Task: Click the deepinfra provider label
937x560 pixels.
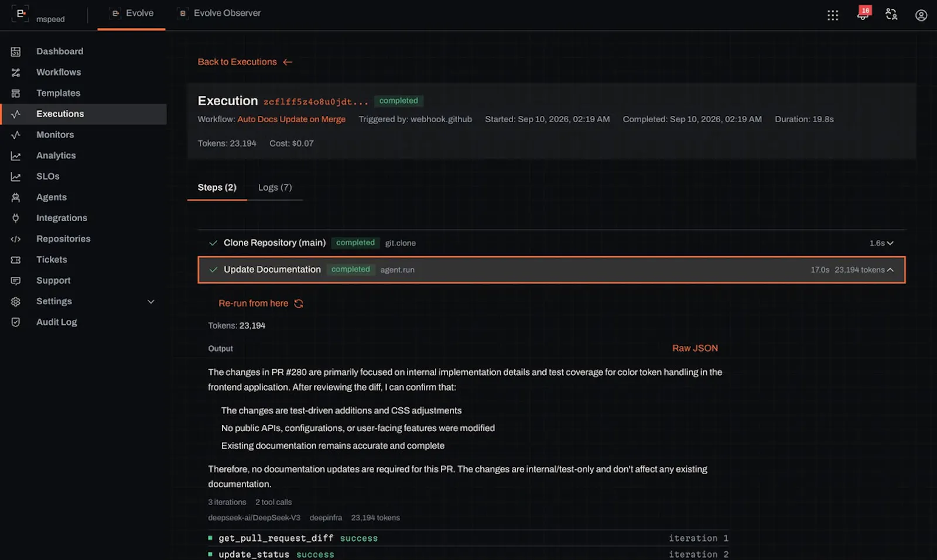Action: point(326,518)
